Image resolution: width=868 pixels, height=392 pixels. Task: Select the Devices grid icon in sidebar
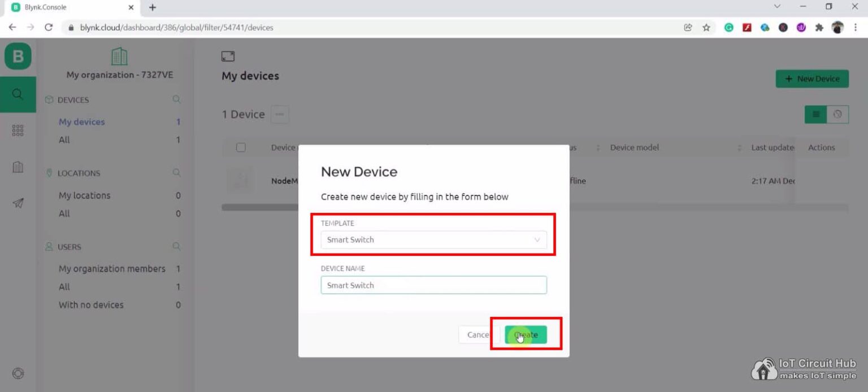click(18, 130)
